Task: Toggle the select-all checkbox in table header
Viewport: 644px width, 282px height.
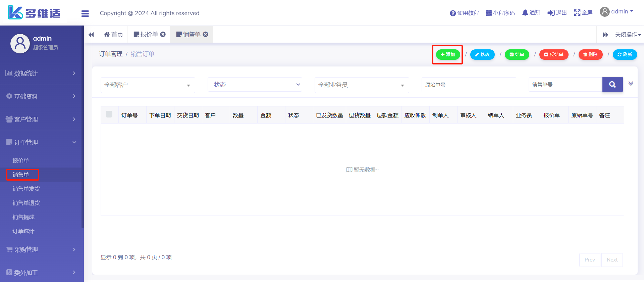Action: tap(109, 114)
